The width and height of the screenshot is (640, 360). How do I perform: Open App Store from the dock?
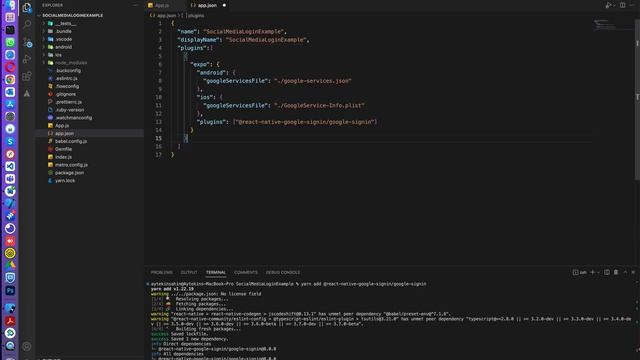click(x=10, y=104)
